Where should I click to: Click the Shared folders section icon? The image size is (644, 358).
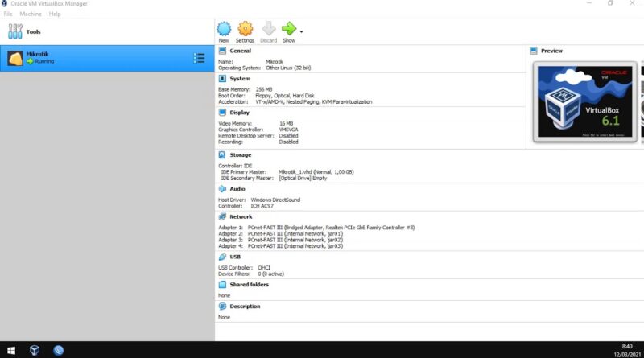[222, 285]
